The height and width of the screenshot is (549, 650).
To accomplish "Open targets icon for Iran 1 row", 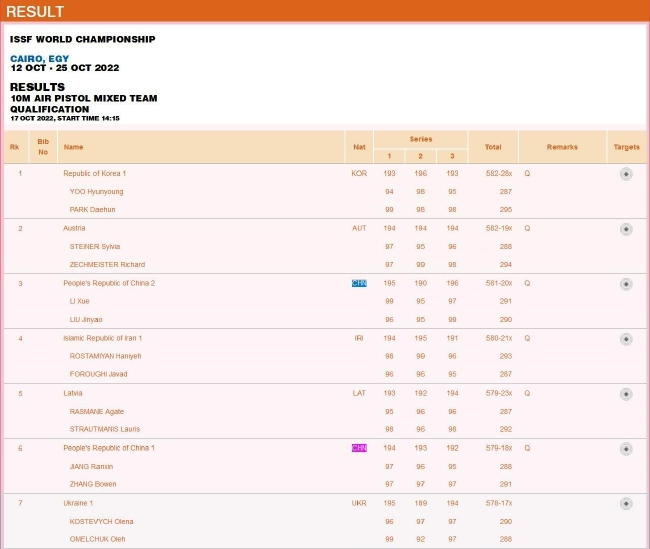I will point(626,339).
